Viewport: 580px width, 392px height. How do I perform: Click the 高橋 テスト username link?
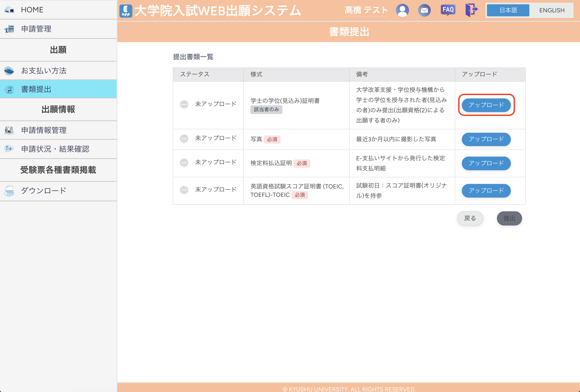point(366,10)
